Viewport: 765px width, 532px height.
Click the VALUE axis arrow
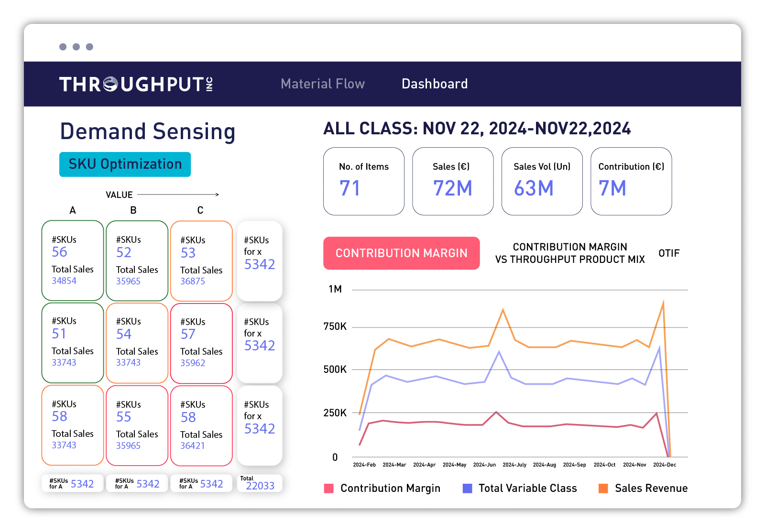pos(178,195)
